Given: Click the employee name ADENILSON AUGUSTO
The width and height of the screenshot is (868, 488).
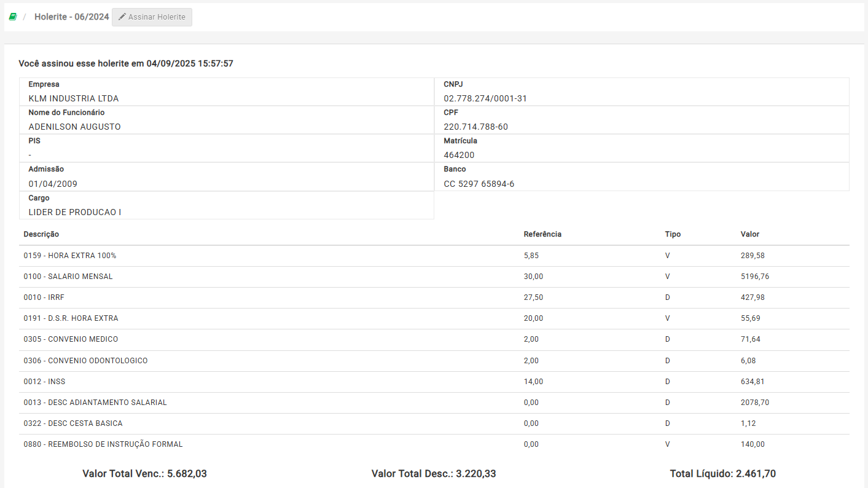Looking at the screenshot, I should 74,127.
